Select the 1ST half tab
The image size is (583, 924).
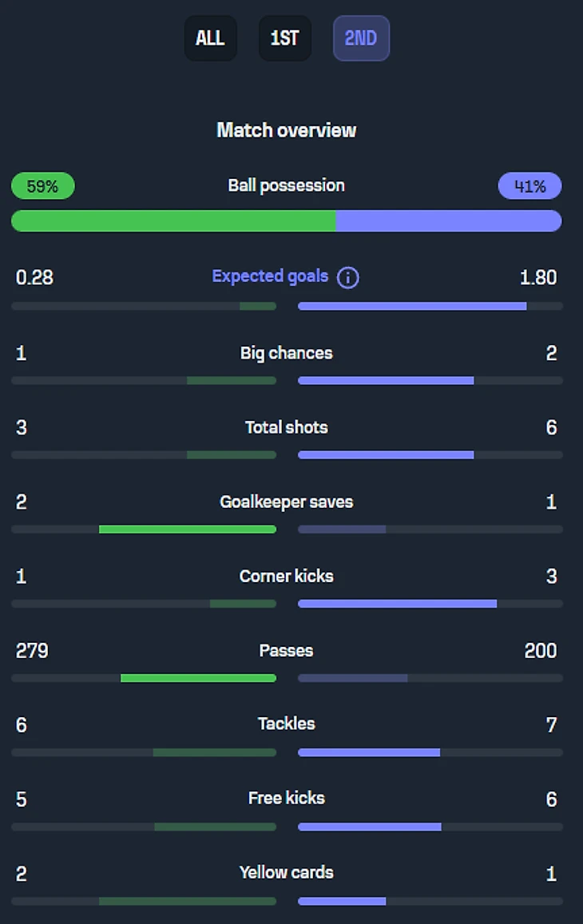[284, 38]
